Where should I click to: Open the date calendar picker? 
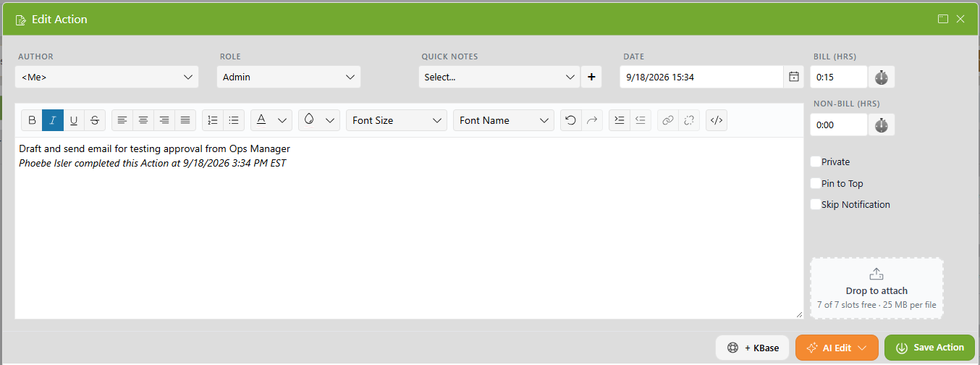click(793, 77)
